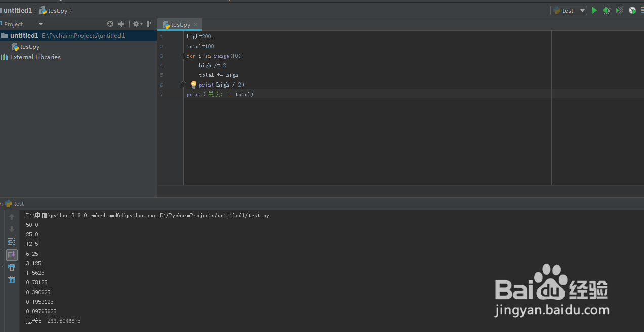644x332 pixels.
Task: Print the console output
Action: (x=12, y=267)
